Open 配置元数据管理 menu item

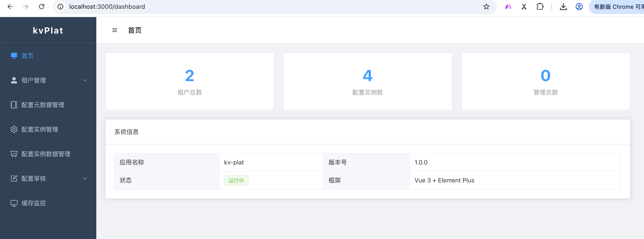(x=48, y=105)
